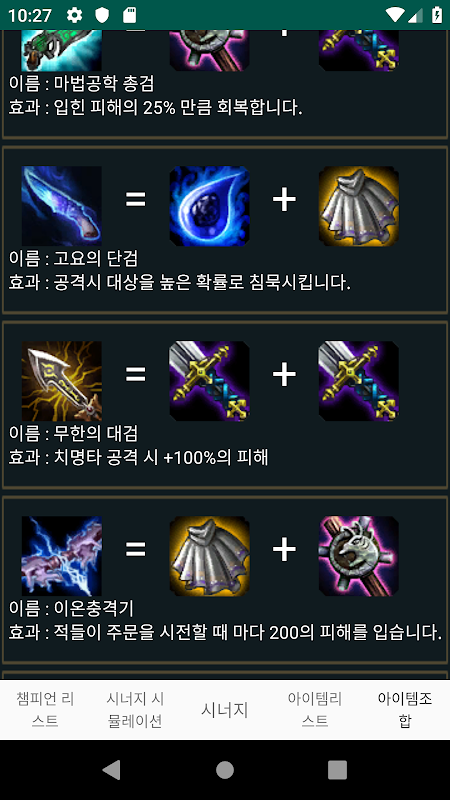Tap the silver cloak component in 고요의 단검 recipe
450x800 pixels.
point(359,206)
